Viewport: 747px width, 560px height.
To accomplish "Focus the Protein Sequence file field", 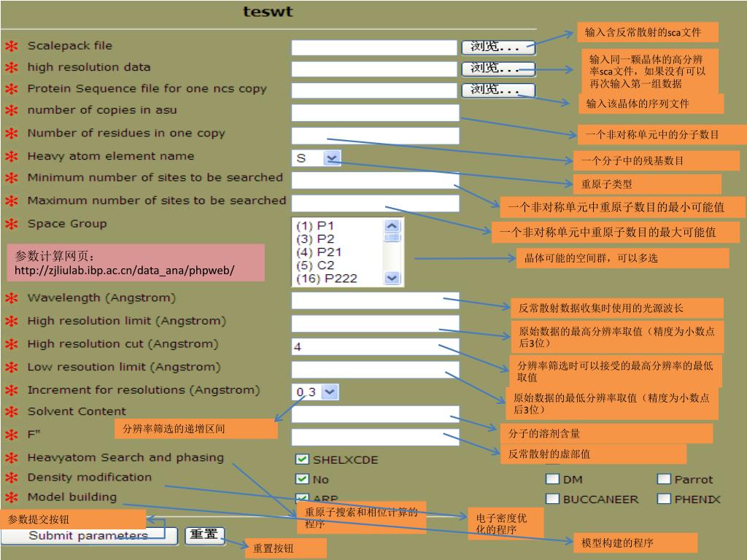I will [374, 90].
